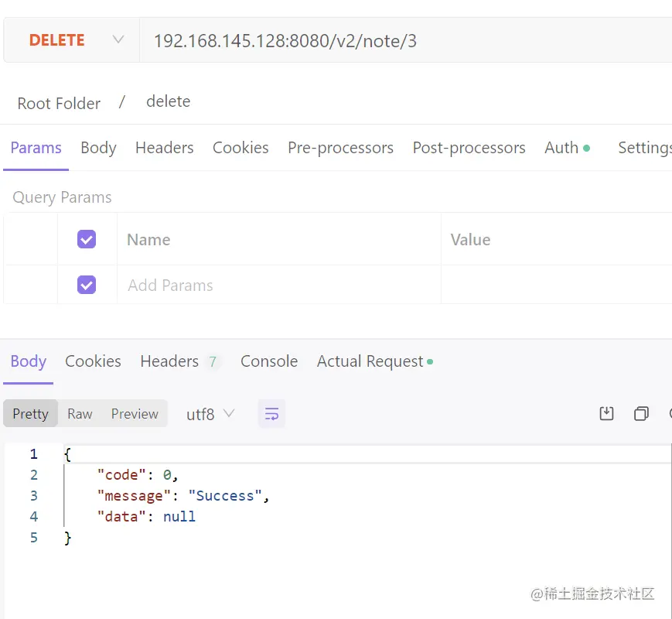Image resolution: width=672 pixels, height=619 pixels.
Task: Open the utf8 encoding dropdown
Action: (x=210, y=414)
